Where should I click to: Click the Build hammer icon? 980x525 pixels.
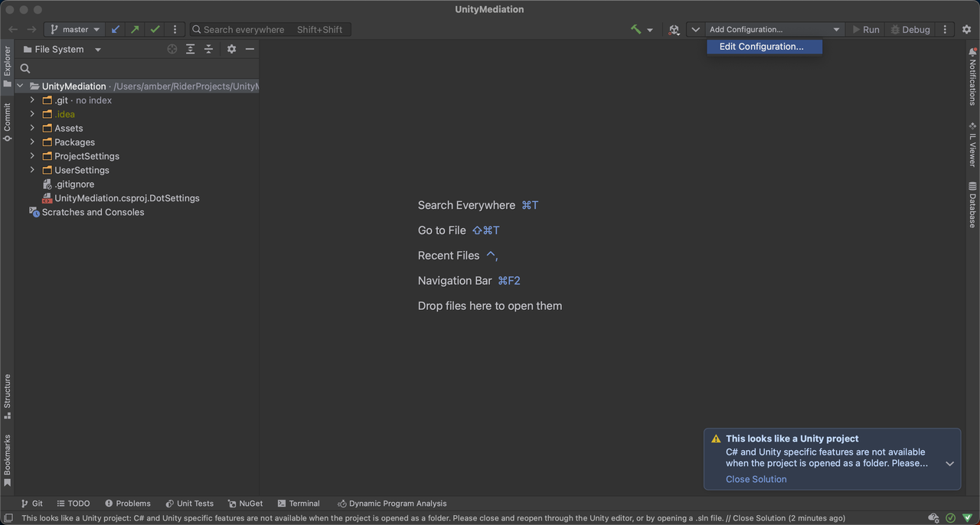635,29
